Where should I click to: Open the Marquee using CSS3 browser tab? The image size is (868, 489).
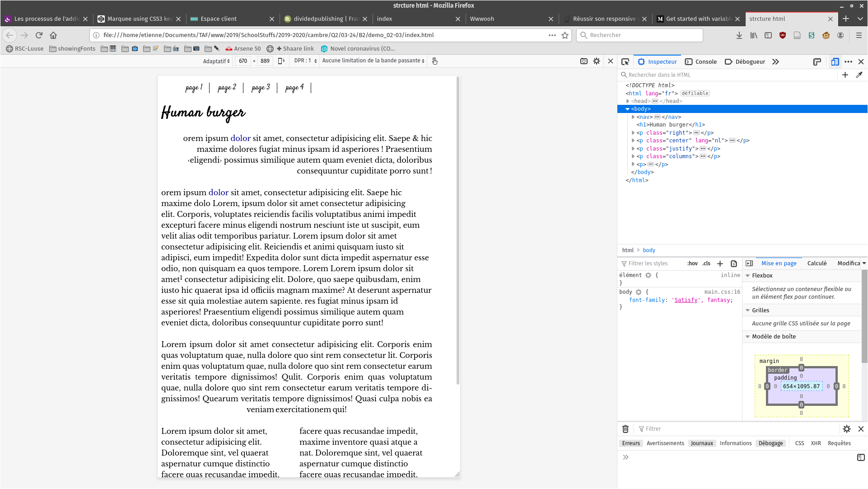coord(139,19)
